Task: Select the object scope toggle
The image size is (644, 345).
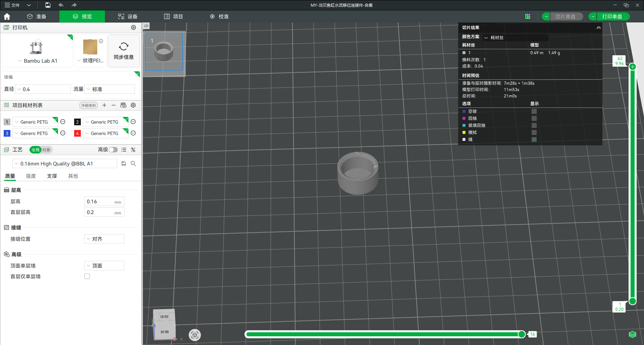Action: click(46, 150)
